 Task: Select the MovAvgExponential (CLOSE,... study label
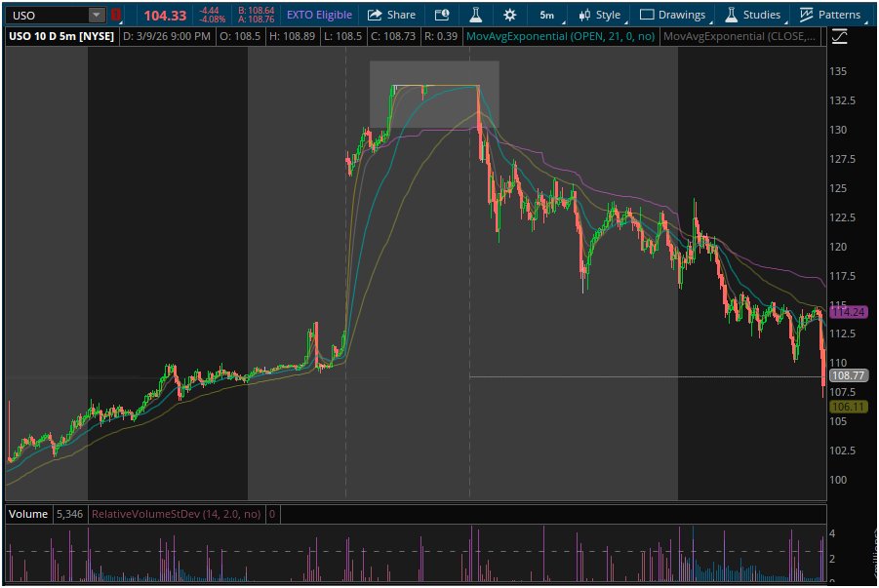pos(739,36)
